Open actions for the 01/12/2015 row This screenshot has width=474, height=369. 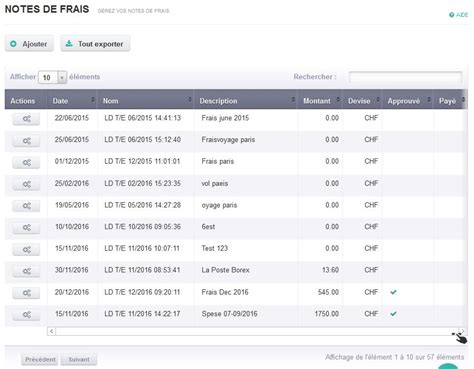[x=26, y=162]
